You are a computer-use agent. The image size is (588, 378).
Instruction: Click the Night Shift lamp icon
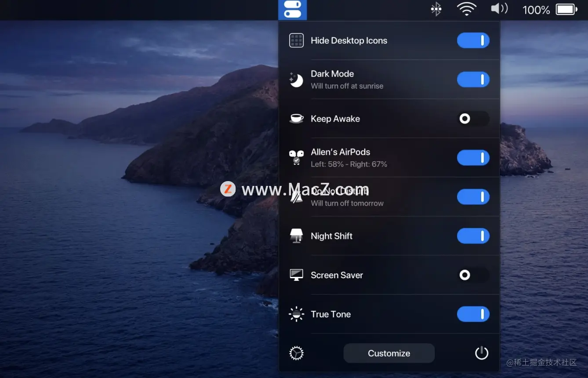[x=297, y=236]
